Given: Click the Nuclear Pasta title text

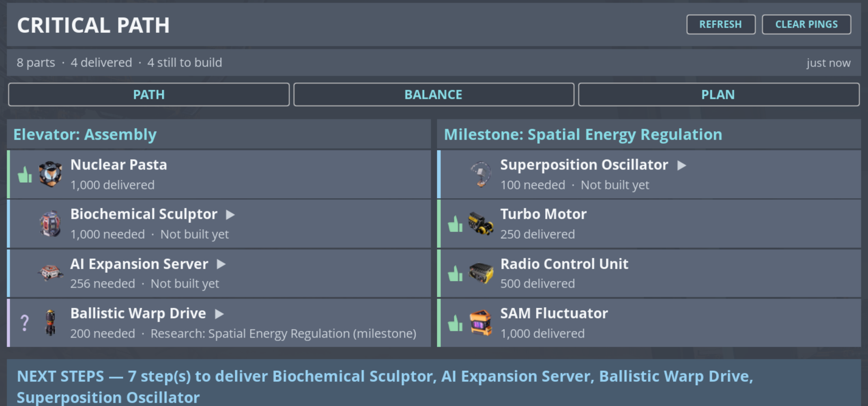Looking at the screenshot, I should [x=118, y=165].
